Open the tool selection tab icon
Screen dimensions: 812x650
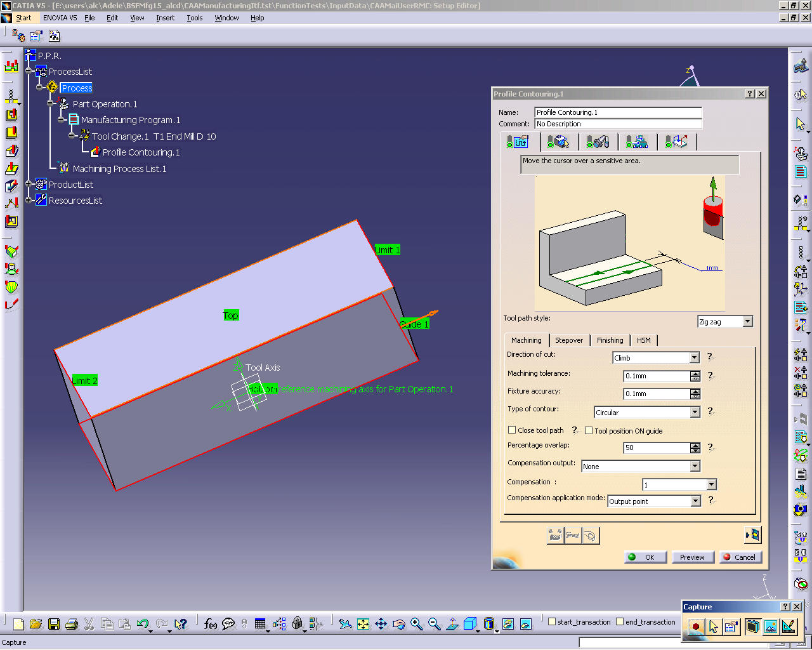[598, 142]
